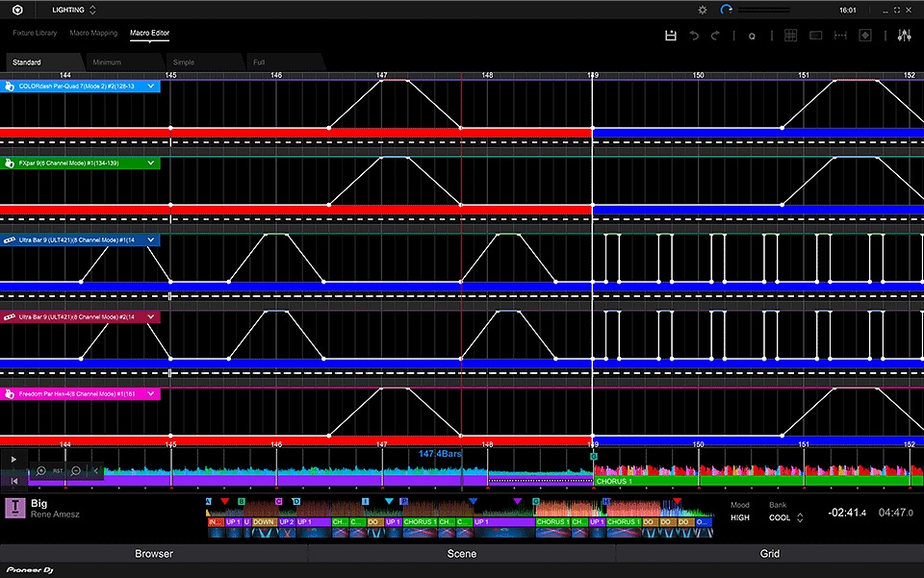
Task: Jump to track start with skip-back button
Action: [x=14, y=481]
